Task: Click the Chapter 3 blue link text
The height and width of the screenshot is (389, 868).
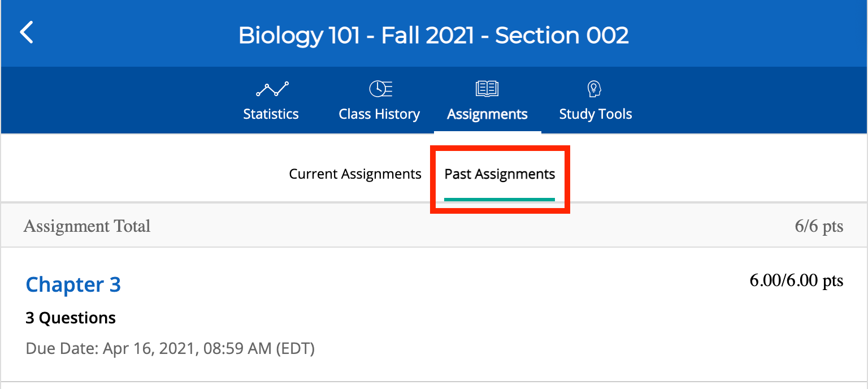Action: 73,284
